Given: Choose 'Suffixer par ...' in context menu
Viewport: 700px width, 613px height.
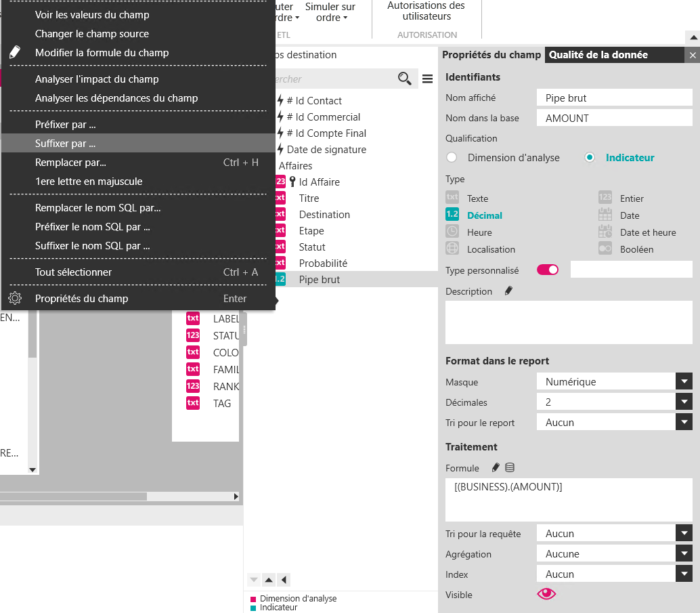Looking at the screenshot, I should pyautogui.click(x=65, y=144).
